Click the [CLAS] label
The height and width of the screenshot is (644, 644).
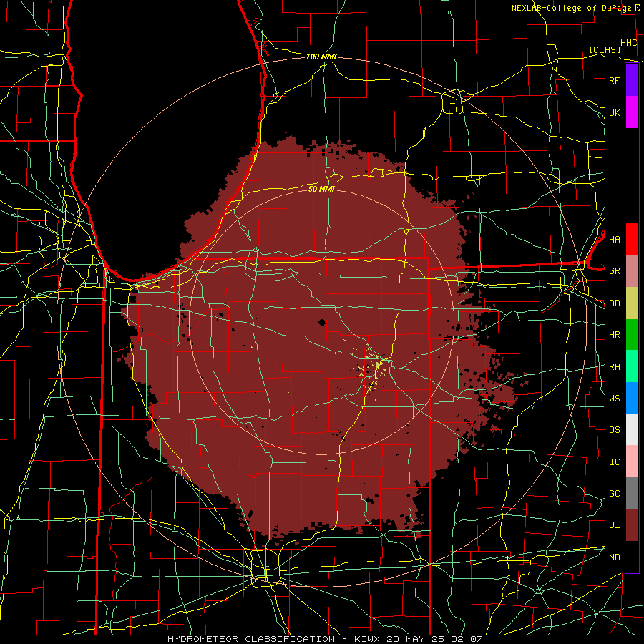pos(605,49)
